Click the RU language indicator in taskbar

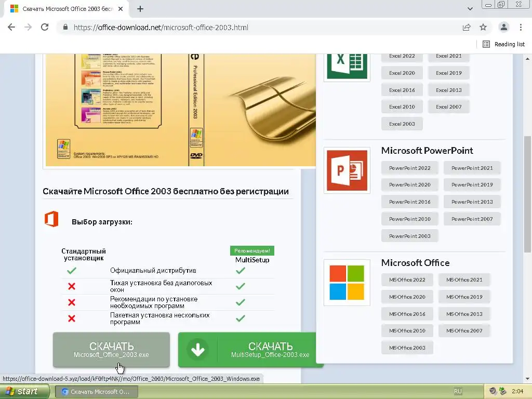(458, 391)
